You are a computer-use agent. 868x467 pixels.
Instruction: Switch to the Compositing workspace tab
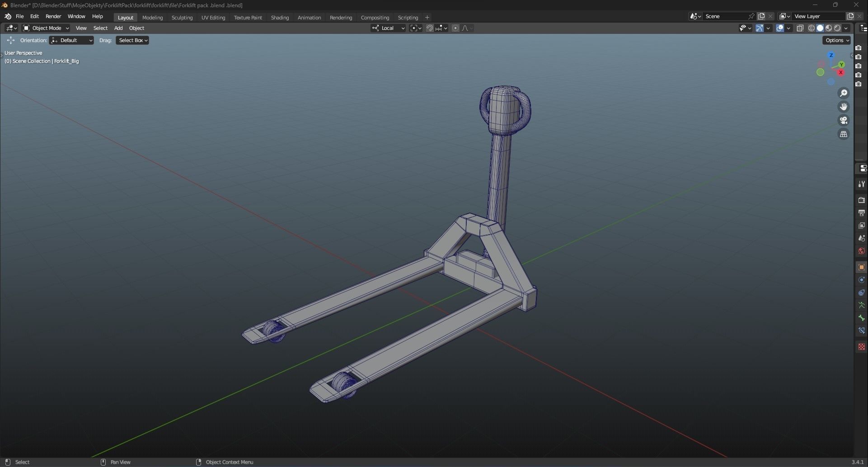[375, 18]
